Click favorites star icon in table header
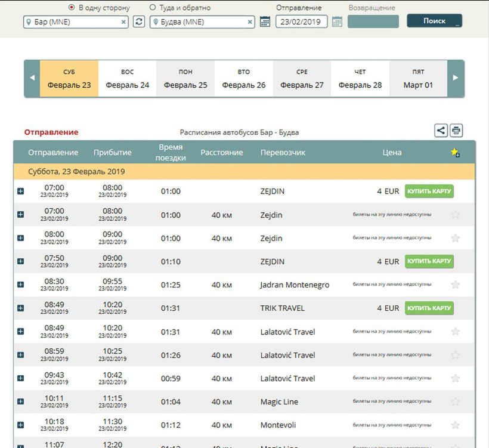489x448 pixels. click(x=455, y=153)
